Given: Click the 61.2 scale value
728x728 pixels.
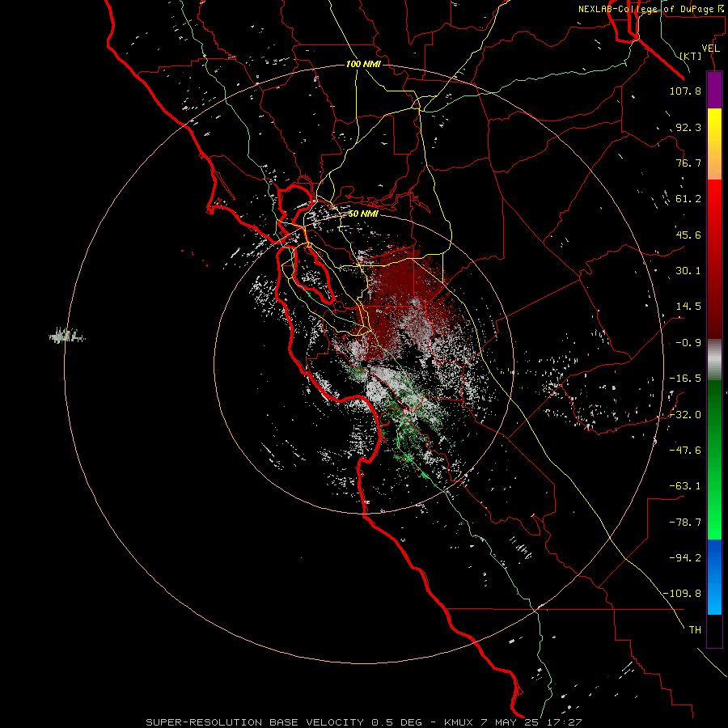Looking at the screenshot, I should [688, 199].
